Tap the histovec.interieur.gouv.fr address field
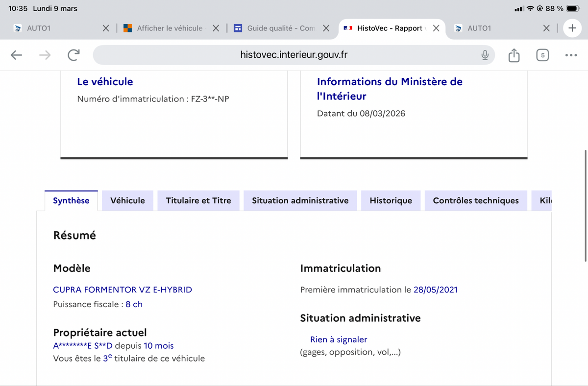This screenshot has width=588, height=386. (x=294, y=55)
